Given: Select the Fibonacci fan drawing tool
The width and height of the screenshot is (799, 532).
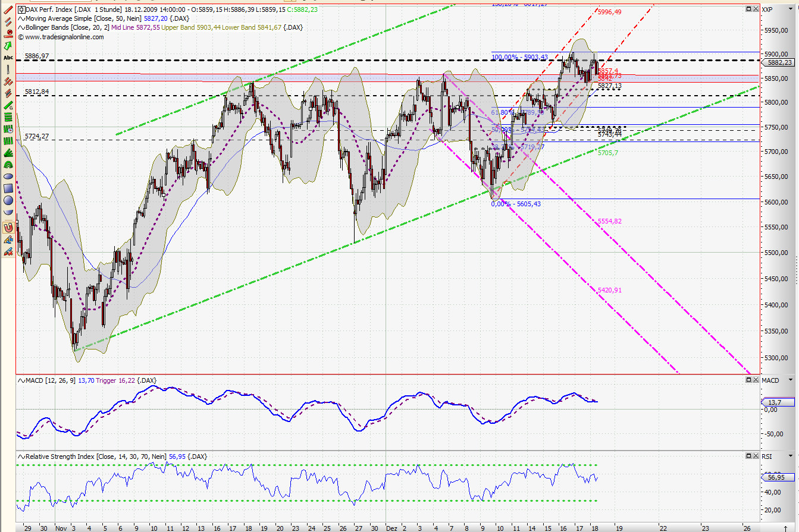Looking at the screenshot, I should (x=7, y=153).
